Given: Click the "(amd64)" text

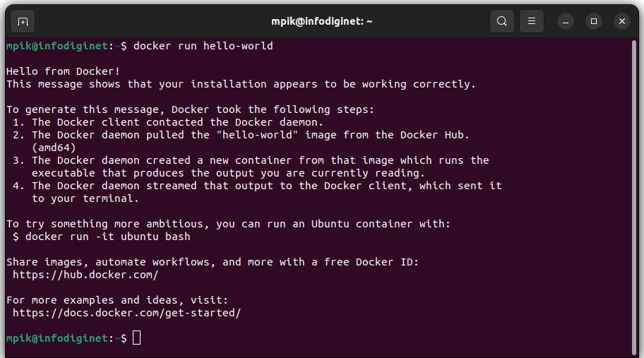Looking at the screenshot, I should 54,148.
